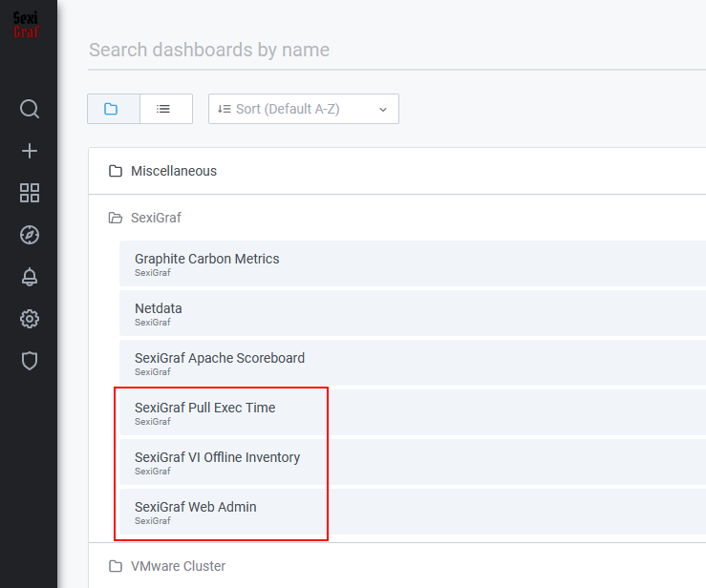This screenshot has width=706, height=588.
Task: Open the Dashboards grid icon
Action: coord(30,193)
